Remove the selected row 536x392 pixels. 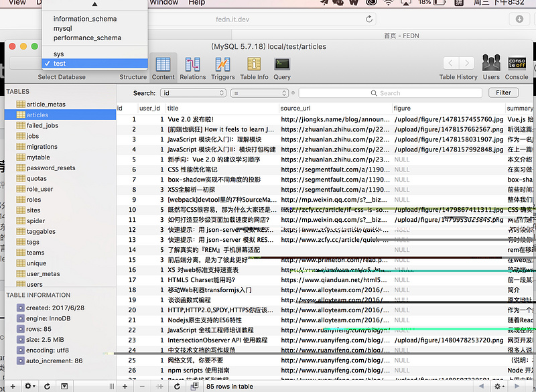pos(142,386)
